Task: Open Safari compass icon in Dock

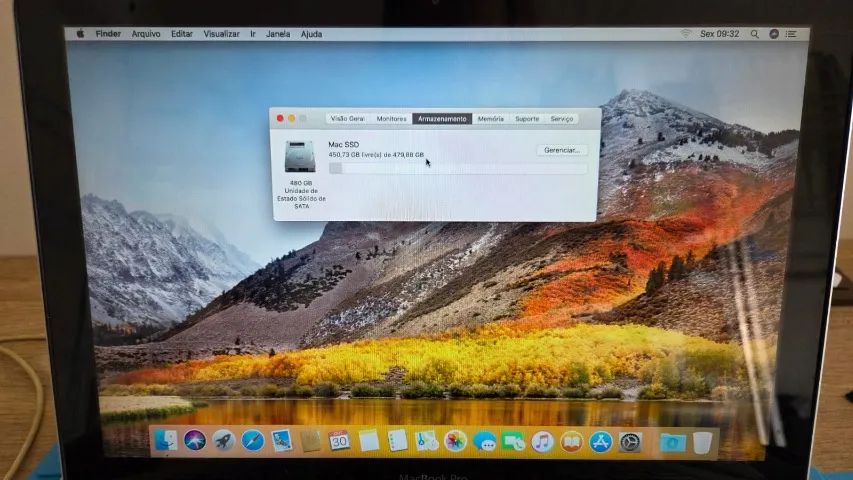Action: (252, 441)
